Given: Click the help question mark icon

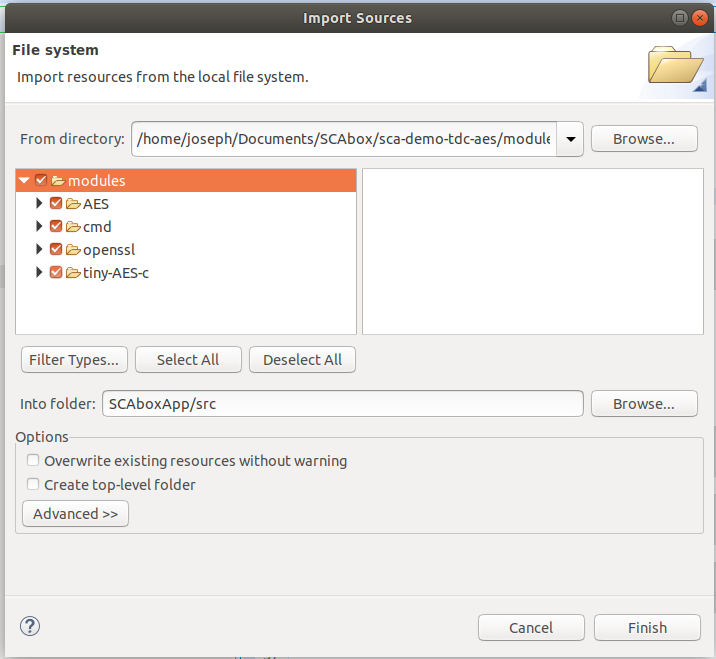Looking at the screenshot, I should (x=29, y=626).
